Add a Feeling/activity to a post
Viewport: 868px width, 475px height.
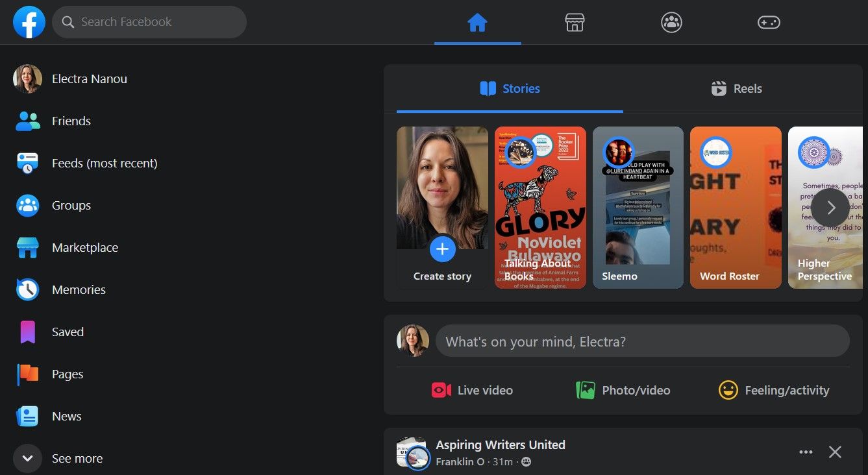click(774, 390)
